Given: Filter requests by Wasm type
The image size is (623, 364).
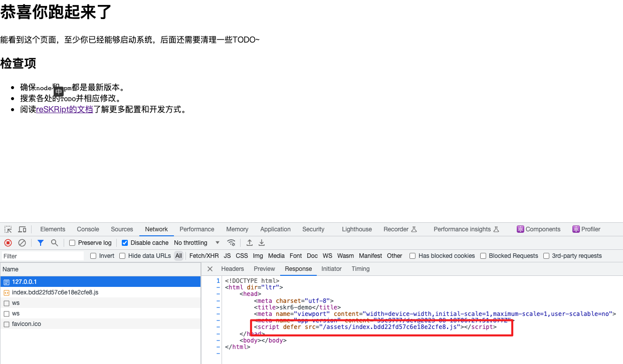Looking at the screenshot, I should tap(345, 256).
